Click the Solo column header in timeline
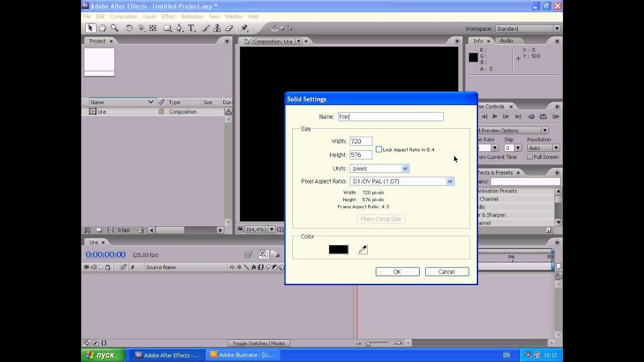Viewport: 644px width, 362px height. 101,267
